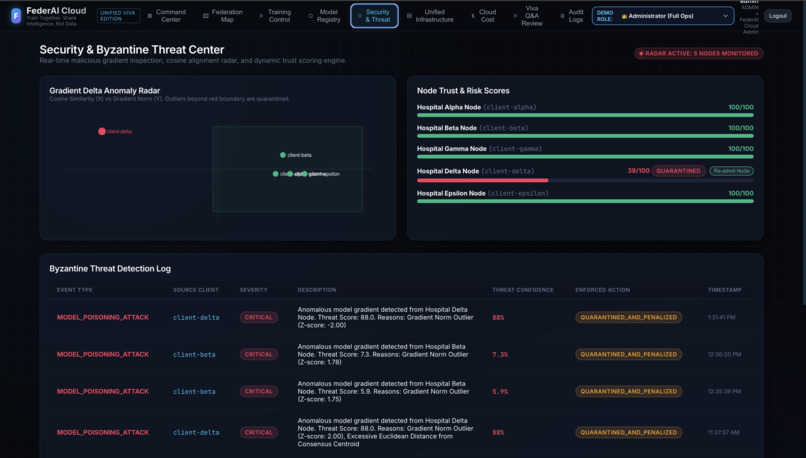Click the Enforced Action column header
Image resolution: width=806 pixels, height=458 pixels.
pyautogui.click(x=602, y=290)
